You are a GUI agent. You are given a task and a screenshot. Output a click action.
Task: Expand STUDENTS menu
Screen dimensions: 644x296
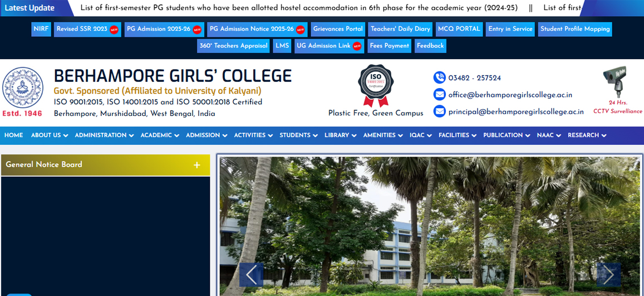(x=298, y=135)
